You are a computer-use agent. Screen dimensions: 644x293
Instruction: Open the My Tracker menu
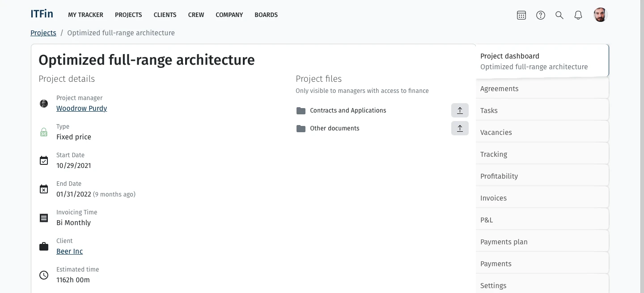85,15
